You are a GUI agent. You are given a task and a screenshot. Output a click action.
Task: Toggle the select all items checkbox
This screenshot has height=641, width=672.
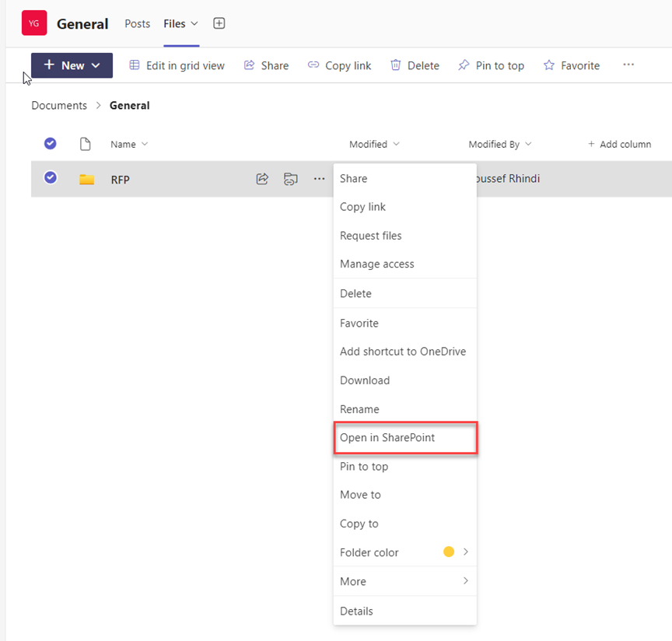point(51,144)
